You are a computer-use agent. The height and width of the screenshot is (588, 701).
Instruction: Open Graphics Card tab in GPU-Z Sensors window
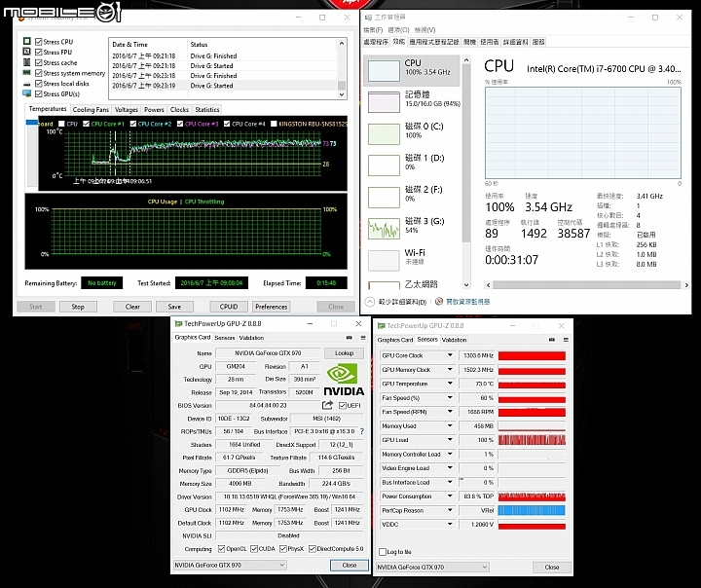[395, 340]
